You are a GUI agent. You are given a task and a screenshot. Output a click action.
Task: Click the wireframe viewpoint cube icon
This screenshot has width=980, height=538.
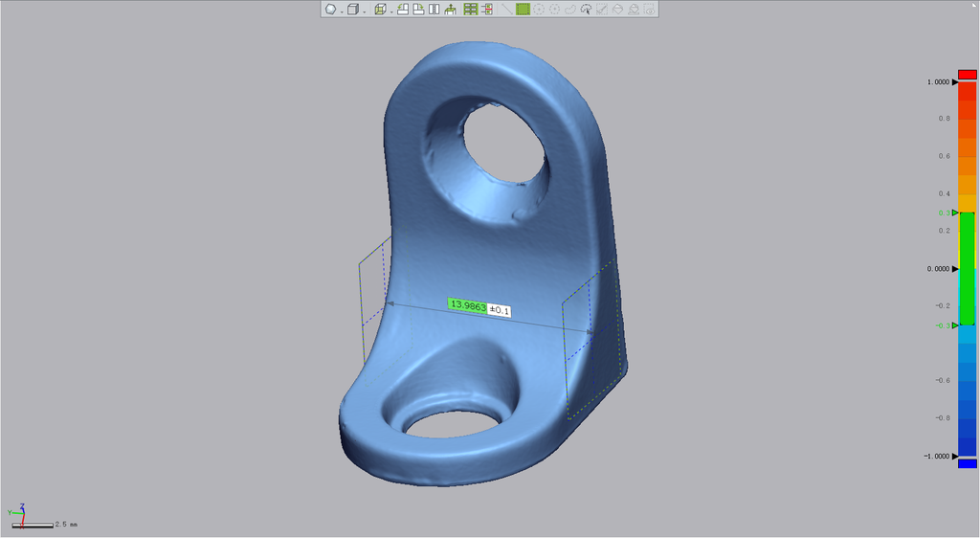pyautogui.click(x=380, y=10)
